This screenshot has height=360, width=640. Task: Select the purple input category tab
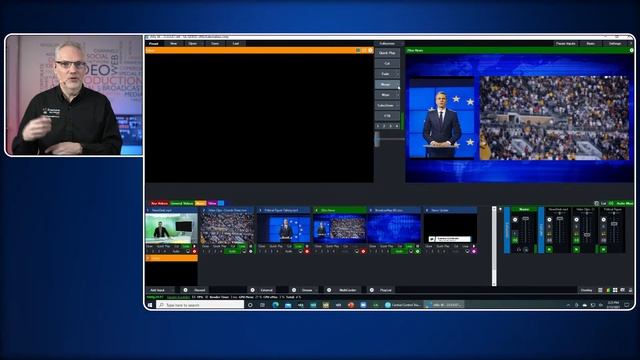coord(212,203)
